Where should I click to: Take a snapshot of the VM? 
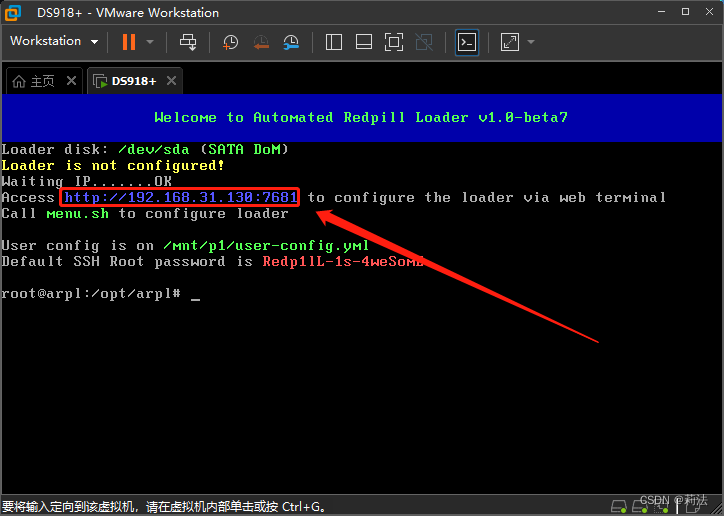coord(230,42)
